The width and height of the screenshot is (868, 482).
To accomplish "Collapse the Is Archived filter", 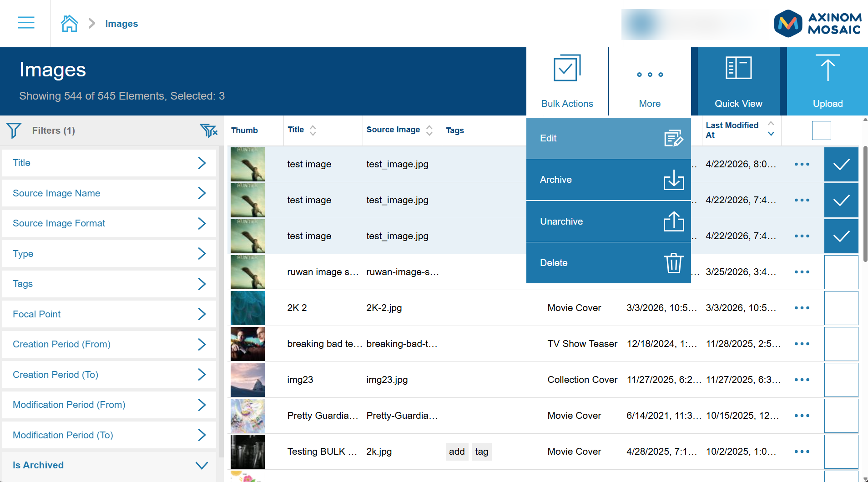I will click(109, 465).
